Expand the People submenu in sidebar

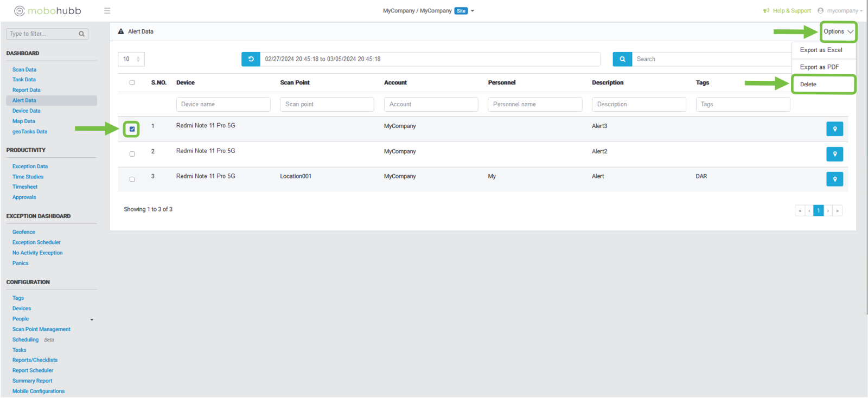[92, 319]
